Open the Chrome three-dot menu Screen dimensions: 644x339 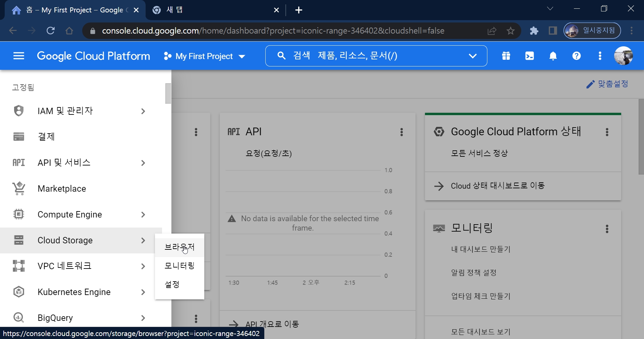click(x=632, y=31)
